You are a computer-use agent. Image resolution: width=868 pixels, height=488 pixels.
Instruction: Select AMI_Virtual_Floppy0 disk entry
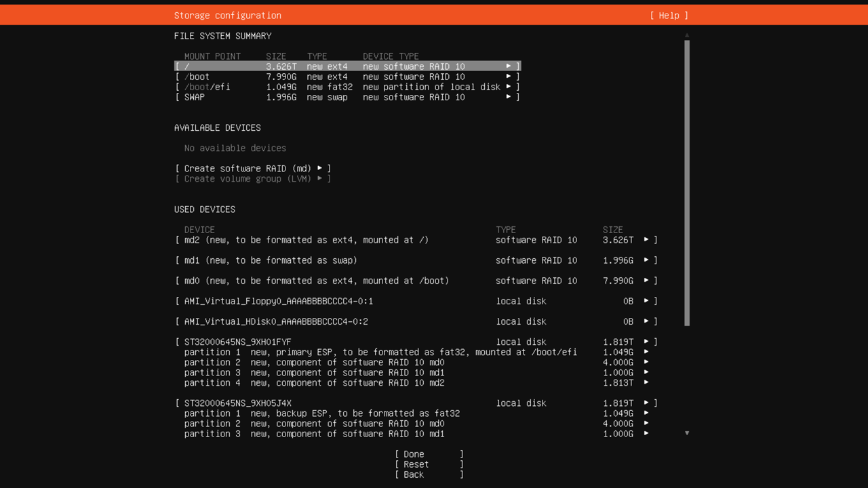point(278,301)
